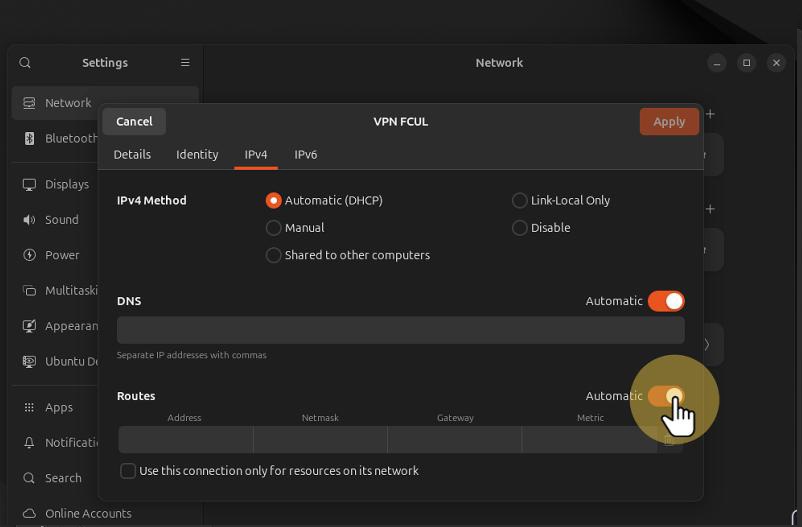Click the Appearance icon in sidebar
This screenshot has height=527, width=802.
tap(29, 326)
